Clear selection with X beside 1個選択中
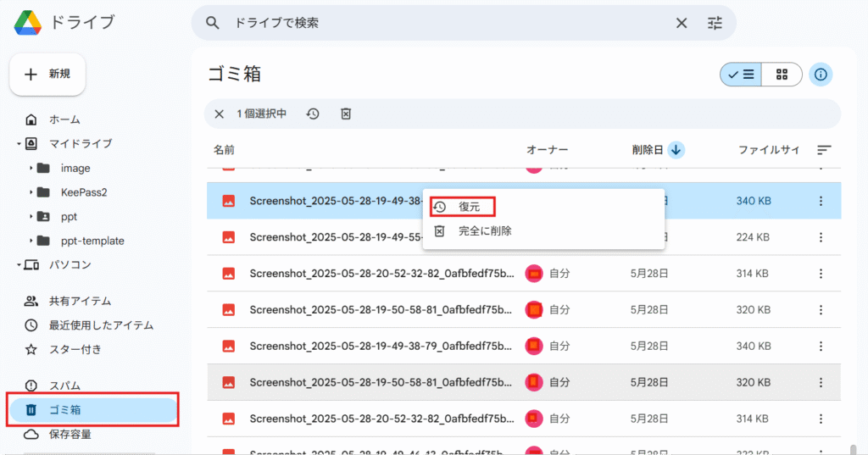 [220, 114]
